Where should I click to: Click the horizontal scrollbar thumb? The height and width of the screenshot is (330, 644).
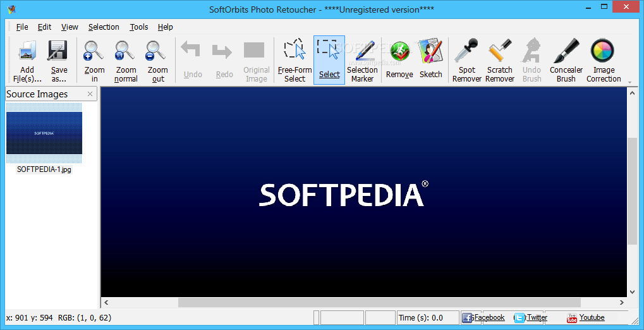379,302
